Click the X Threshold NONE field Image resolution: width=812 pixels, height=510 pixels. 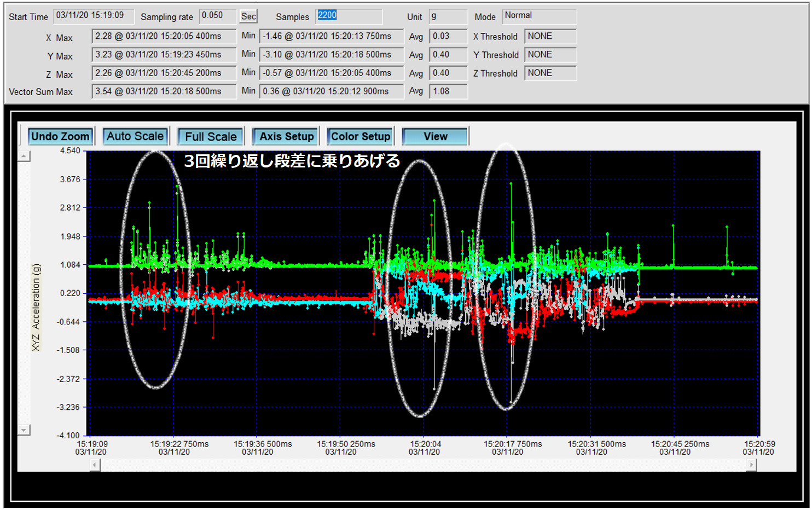click(x=550, y=37)
